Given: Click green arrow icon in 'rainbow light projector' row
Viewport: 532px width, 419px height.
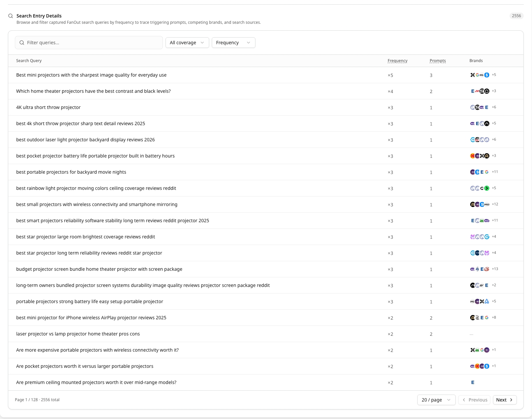Looking at the screenshot, I should (487, 188).
